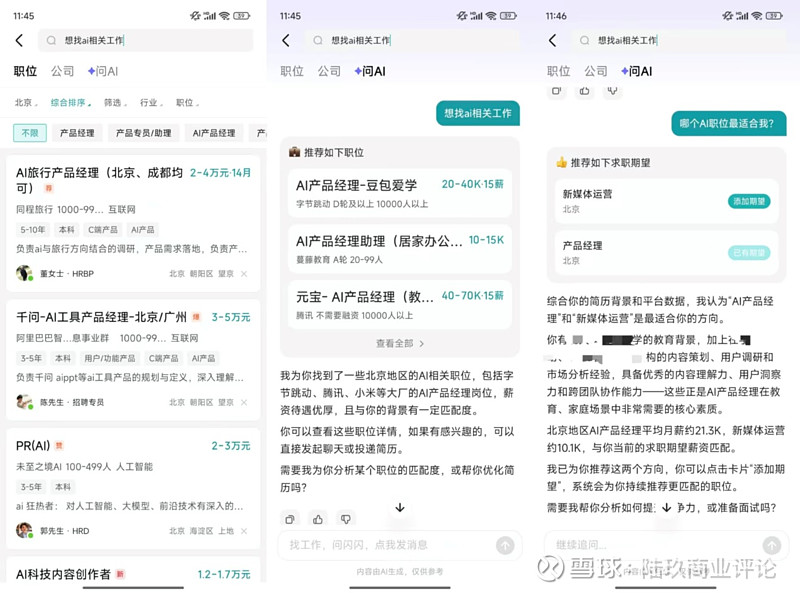800x593 pixels.
Task: Open recruiter 陈先生 avatar
Action: pos(24,402)
